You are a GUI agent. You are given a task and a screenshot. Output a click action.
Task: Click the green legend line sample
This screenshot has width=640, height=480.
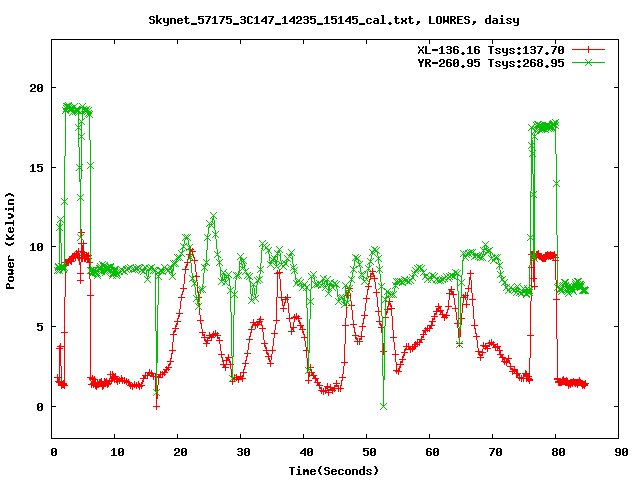coord(588,62)
